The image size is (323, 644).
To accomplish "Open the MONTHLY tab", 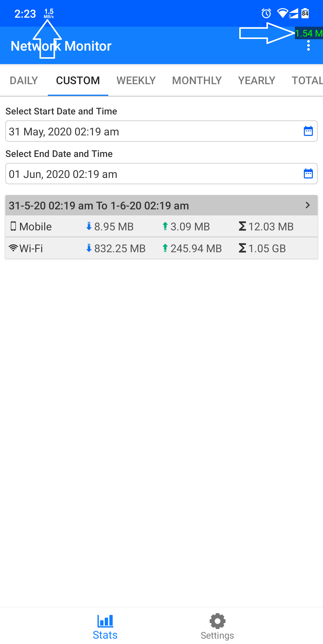I will pos(197,81).
